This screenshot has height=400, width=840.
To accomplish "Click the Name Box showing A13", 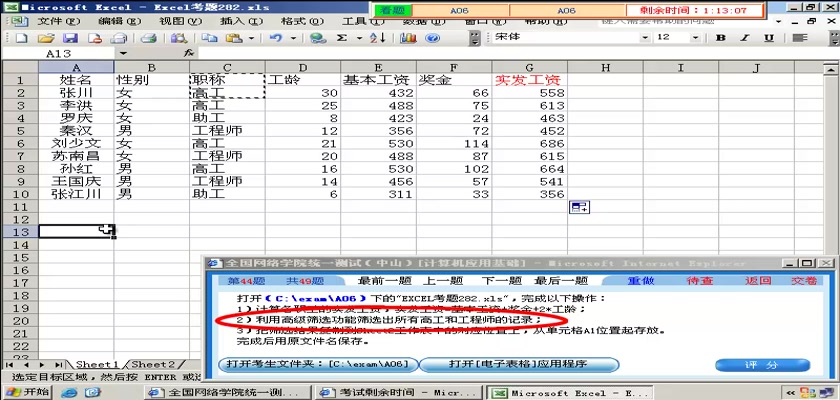I will pyautogui.click(x=59, y=53).
